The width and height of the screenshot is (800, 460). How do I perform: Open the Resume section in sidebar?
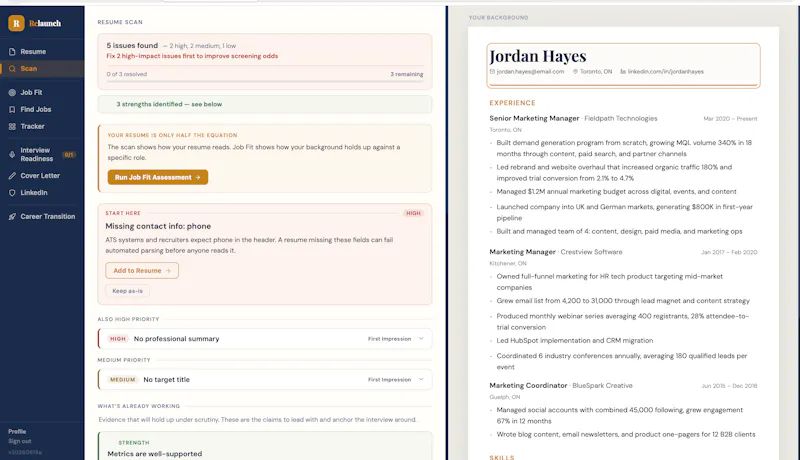pyautogui.click(x=42, y=52)
